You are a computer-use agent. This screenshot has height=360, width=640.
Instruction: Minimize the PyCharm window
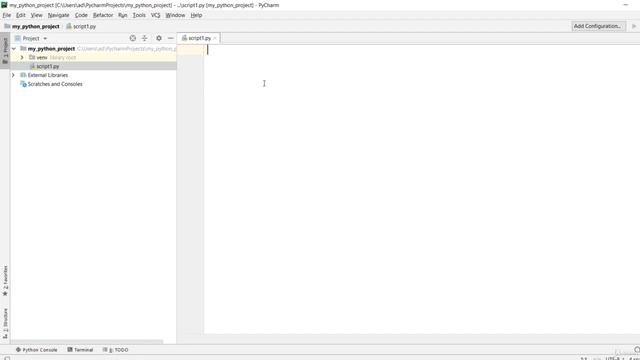pos(626,5)
